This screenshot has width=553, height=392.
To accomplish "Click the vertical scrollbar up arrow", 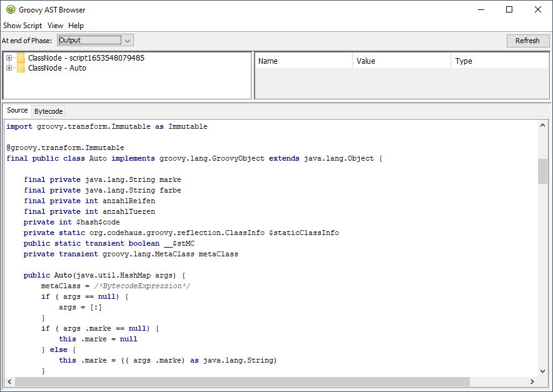I will (542, 125).
